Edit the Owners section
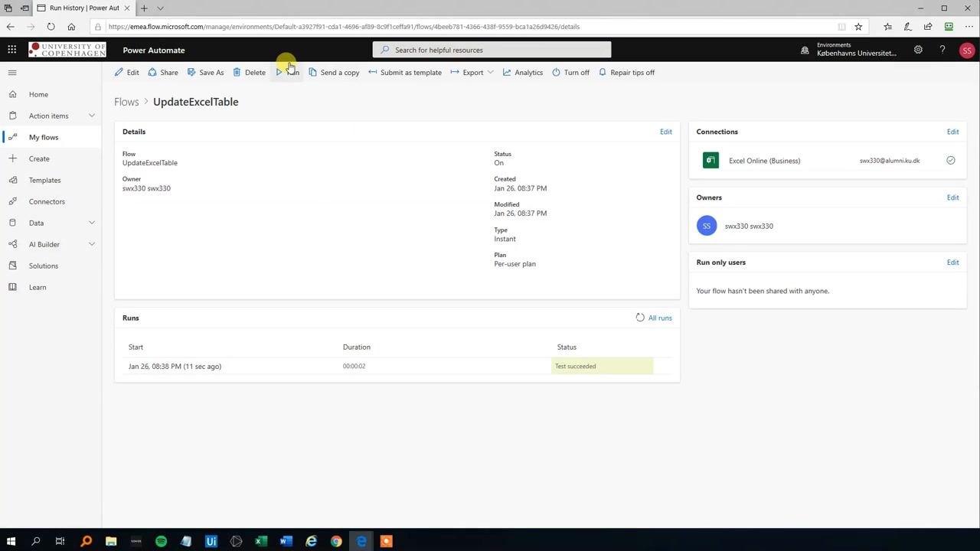 tap(952, 197)
